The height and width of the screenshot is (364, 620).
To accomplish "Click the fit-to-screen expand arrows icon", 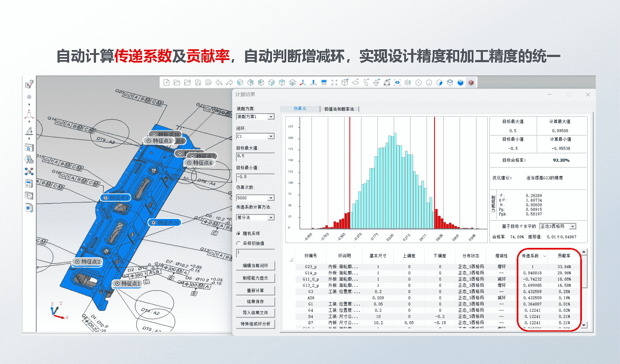I will tap(334, 82).
